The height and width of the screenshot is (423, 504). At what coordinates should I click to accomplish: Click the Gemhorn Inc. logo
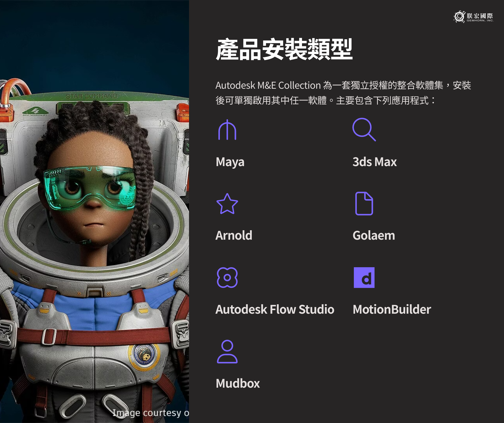tap(473, 17)
